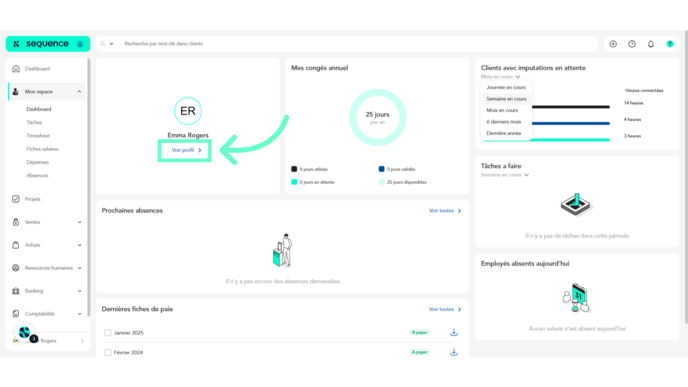Click the Projets checkmark icon
The height and width of the screenshot is (387, 688).
pos(16,199)
